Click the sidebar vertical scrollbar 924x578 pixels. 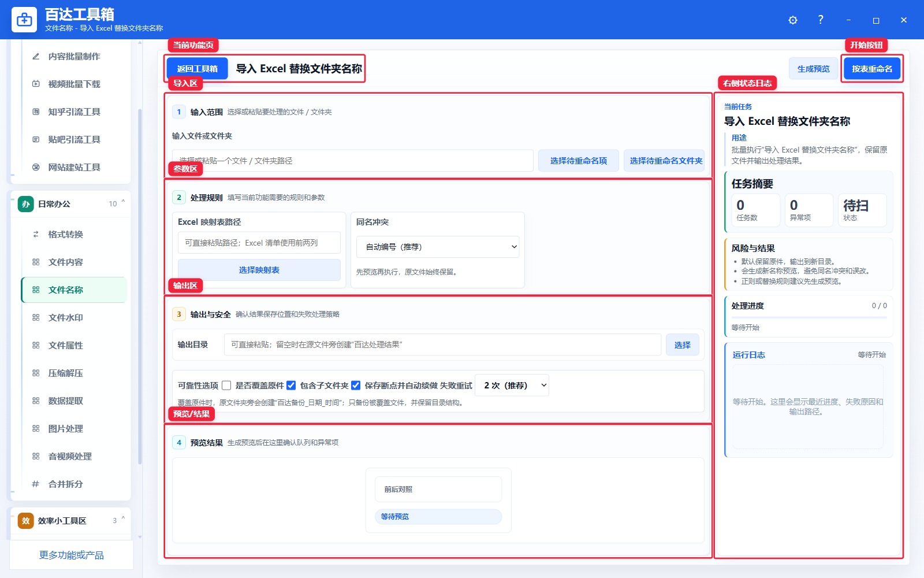tap(140, 286)
